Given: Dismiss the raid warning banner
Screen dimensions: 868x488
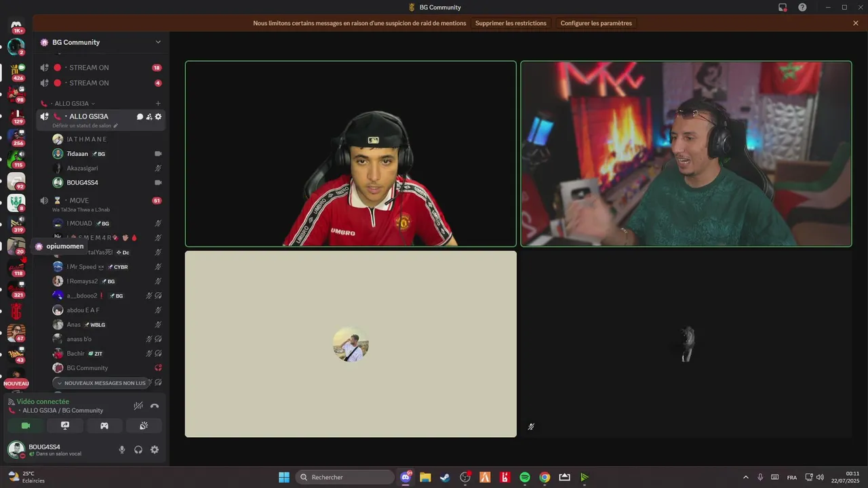Looking at the screenshot, I should [856, 23].
